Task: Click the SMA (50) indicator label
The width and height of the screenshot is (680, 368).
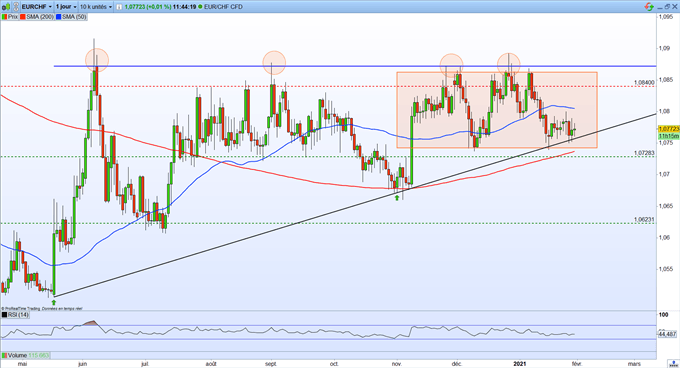Action: click(74, 17)
